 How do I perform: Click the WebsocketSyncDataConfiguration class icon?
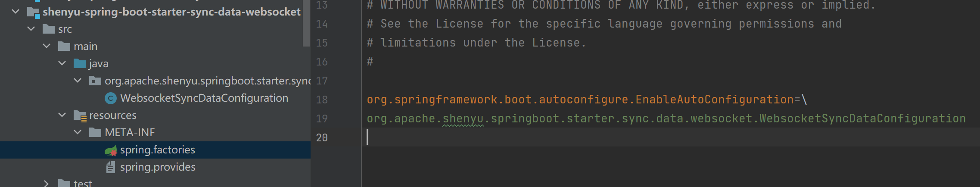click(x=111, y=98)
